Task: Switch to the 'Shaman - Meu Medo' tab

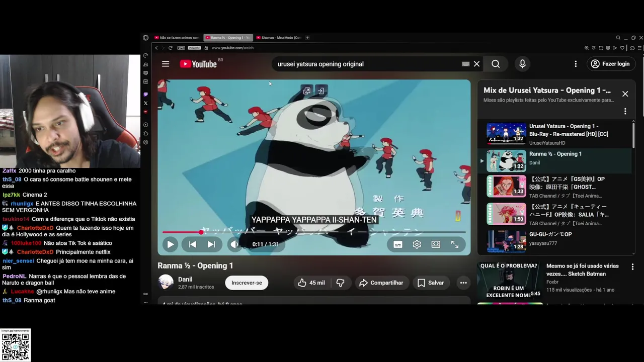Action: pos(278,38)
